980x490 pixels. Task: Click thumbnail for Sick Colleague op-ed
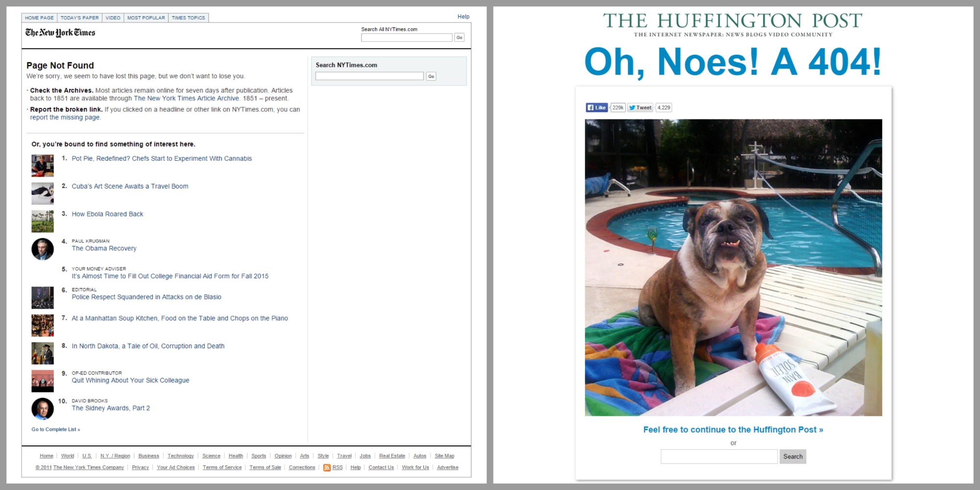43,381
